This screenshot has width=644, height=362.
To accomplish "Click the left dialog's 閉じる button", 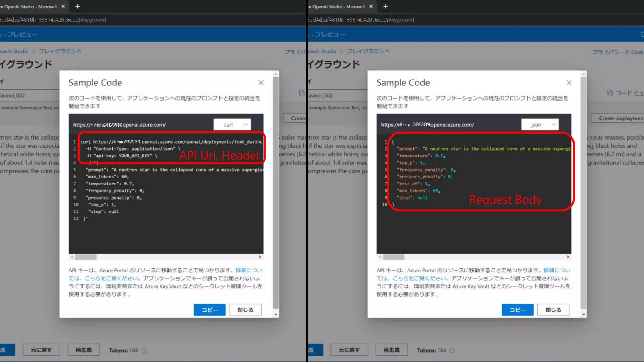I will point(245,310).
